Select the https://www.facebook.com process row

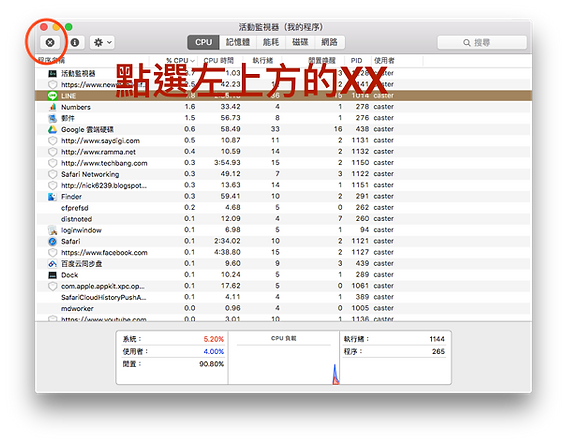(x=283, y=252)
